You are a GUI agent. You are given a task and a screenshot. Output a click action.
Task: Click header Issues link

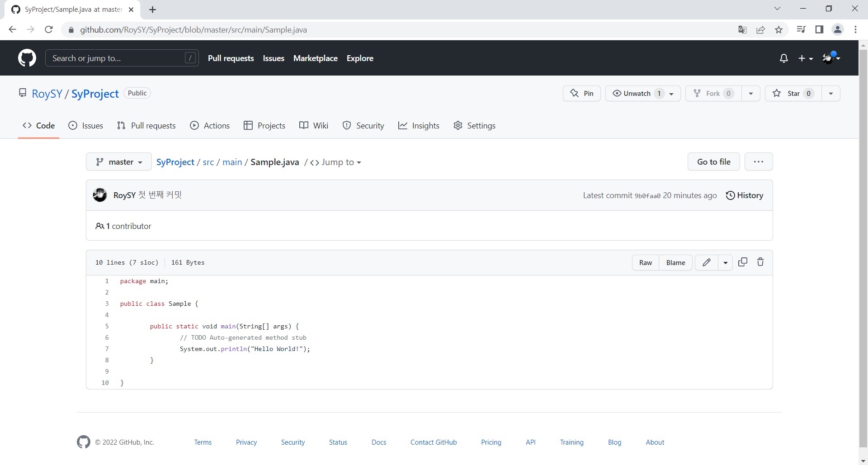[274, 58]
